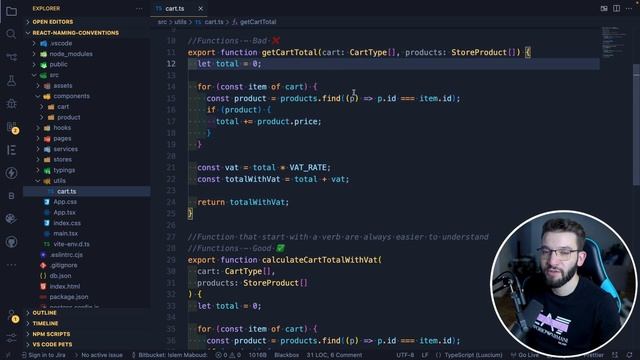Start Go Live server from status bar
The height and width of the screenshot is (360, 640).
pyautogui.click(x=525, y=355)
